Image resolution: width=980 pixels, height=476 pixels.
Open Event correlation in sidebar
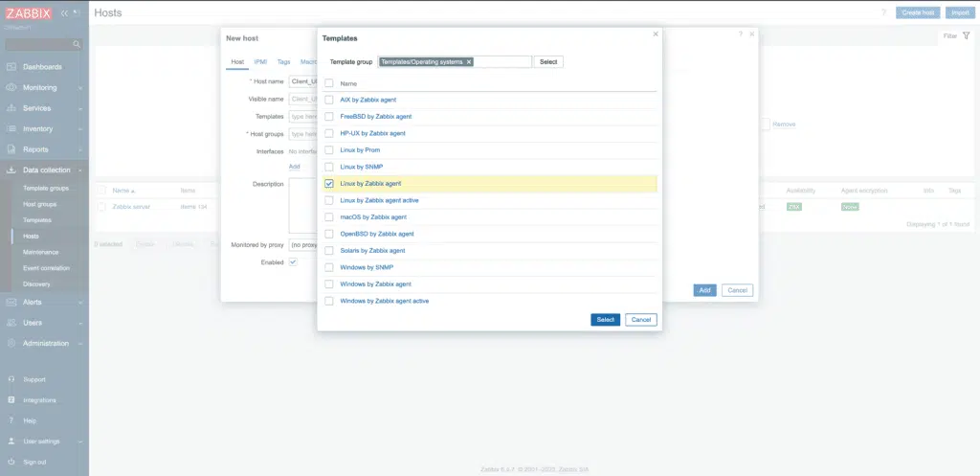pyautogui.click(x=46, y=268)
